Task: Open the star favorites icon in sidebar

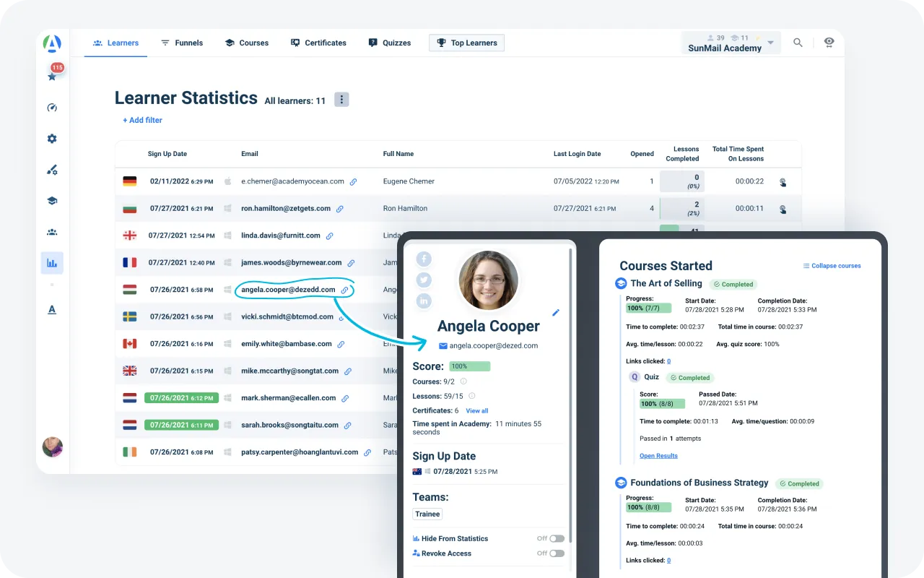Action: pyautogui.click(x=52, y=77)
